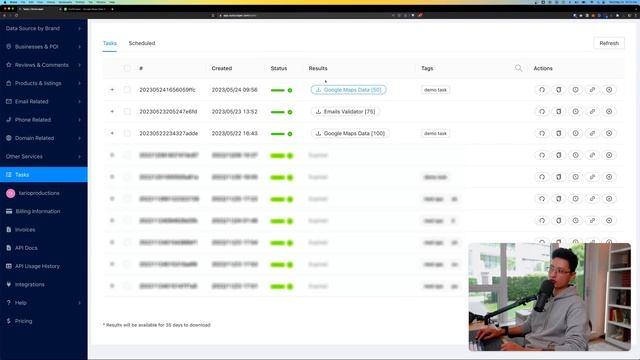This screenshot has width=640, height=360.
Task: Click the demo task tag on the 2023/05/24 row
Action: (x=436, y=90)
